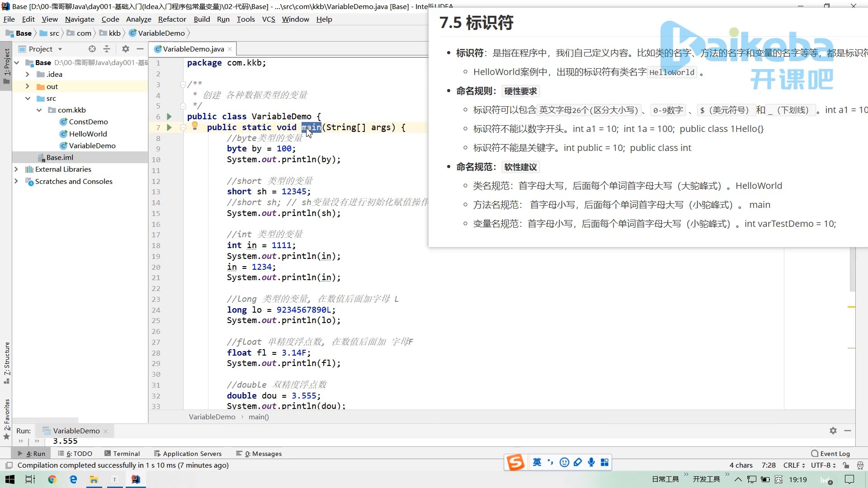Open Edge browser from taskbar
The image size is (868, 488).
pos(73,479)
